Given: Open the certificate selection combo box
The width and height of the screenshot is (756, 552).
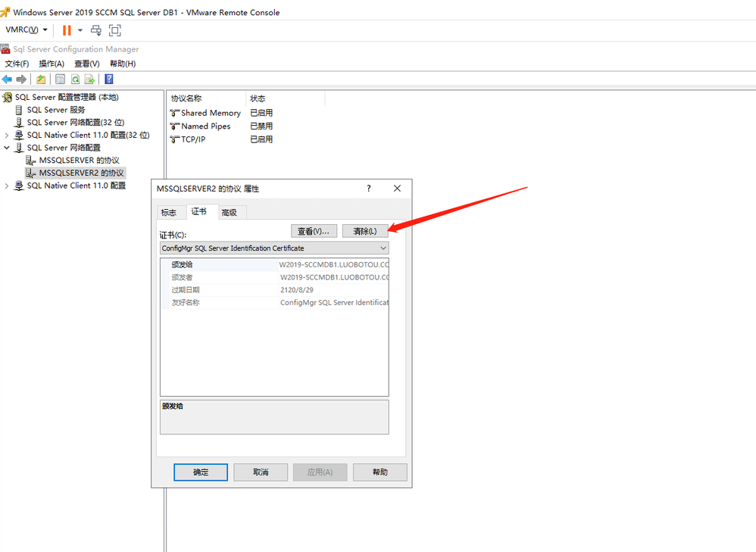Looking at the screenshot, I should click(x=274, y=248).
